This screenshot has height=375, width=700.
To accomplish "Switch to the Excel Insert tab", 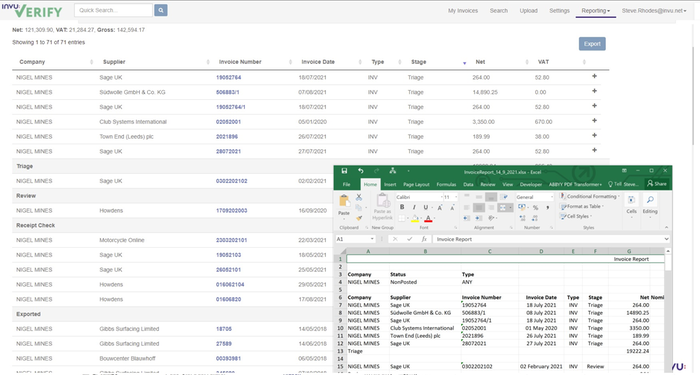I will click(390, 184).
